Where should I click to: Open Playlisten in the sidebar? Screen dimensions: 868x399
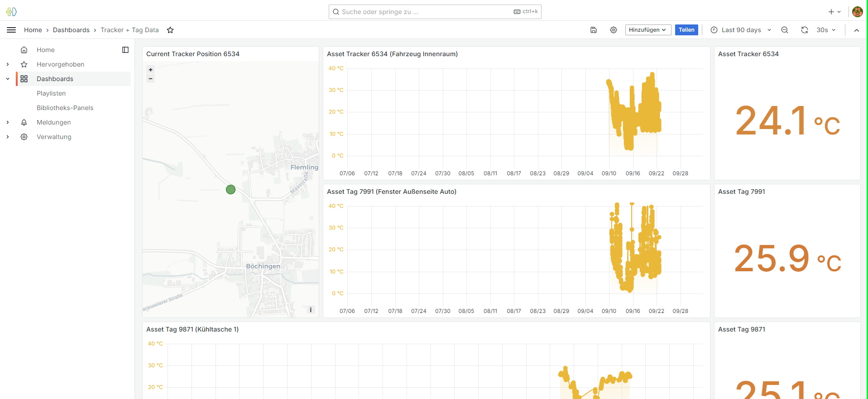[51, 93]
